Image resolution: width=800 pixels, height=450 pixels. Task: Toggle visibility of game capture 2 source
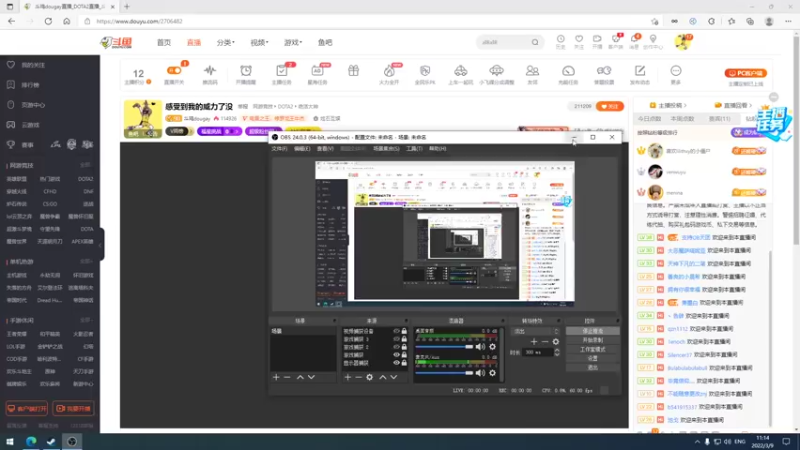pyautogui.click(x=396, y=347)
